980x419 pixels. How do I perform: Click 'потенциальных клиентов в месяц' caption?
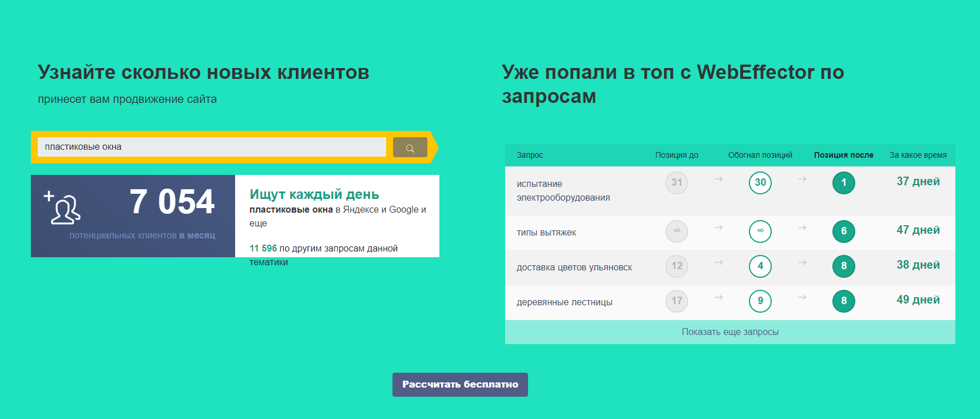pyautogui.click(x=142, y=236)
